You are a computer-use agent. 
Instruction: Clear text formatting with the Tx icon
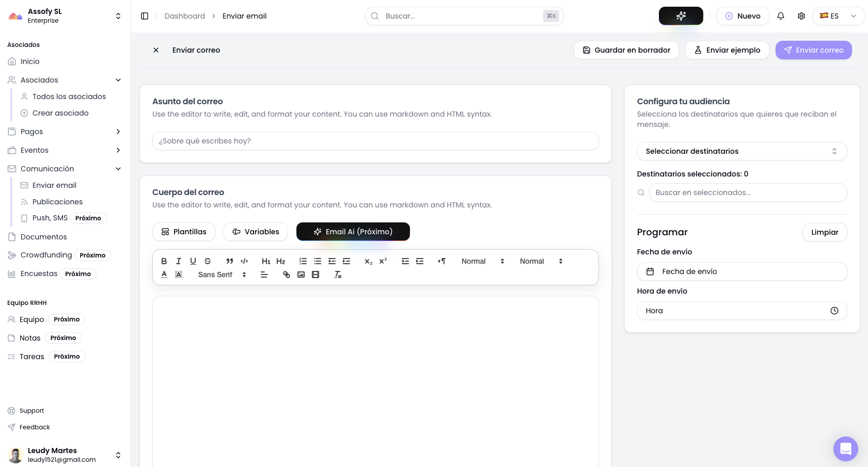click(x=338, y=275)
